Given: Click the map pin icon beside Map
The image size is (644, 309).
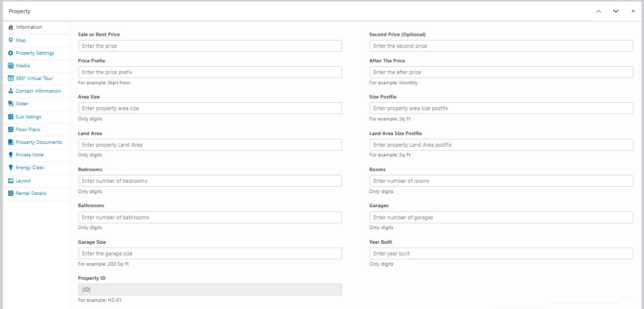Looking at the screenshot, I should click(x=11, y=40).
